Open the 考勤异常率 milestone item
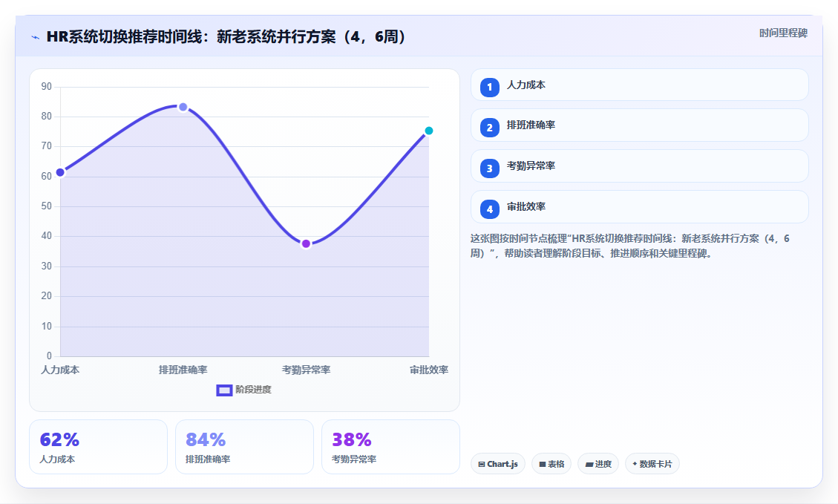This screenshot has width=838, height=504. [x=639, y=166]
